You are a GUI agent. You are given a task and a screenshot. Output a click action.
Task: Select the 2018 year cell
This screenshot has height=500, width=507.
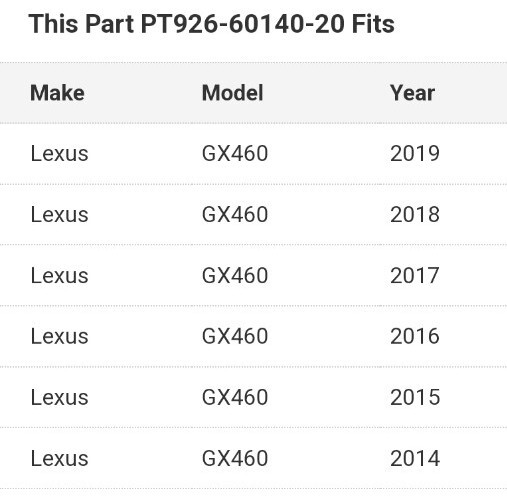[x=415, y=214]
